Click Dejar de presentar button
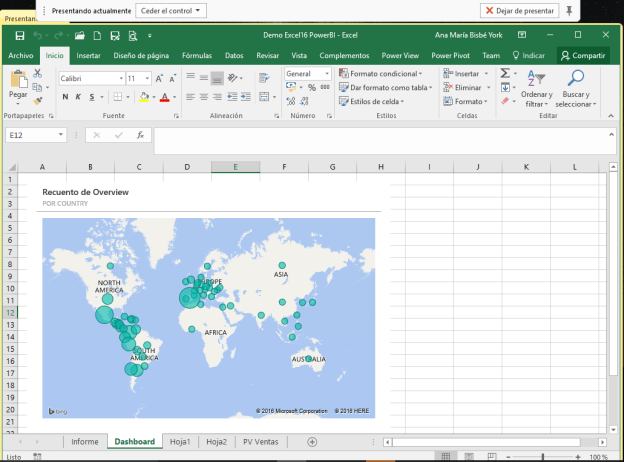624x462 pixels. (518, 10)
